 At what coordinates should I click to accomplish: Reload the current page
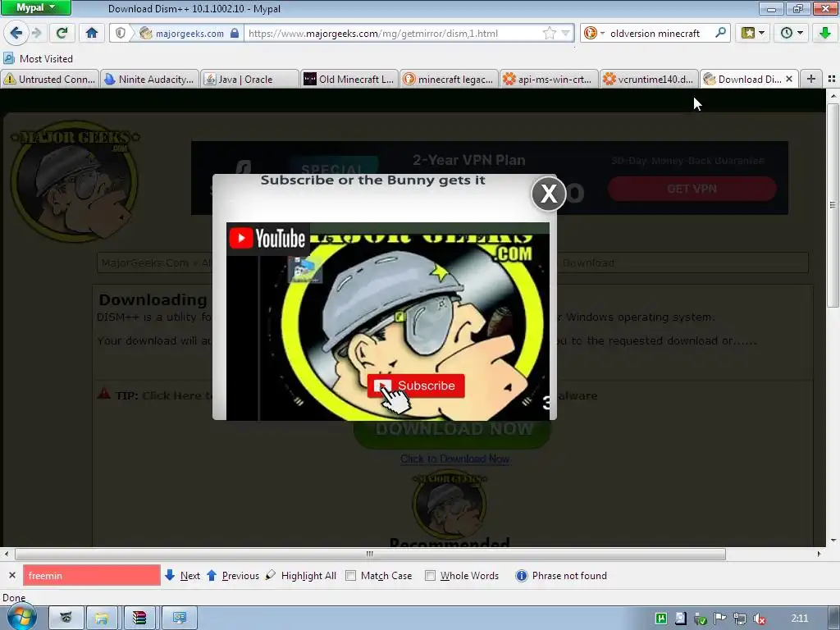point(62,33)
